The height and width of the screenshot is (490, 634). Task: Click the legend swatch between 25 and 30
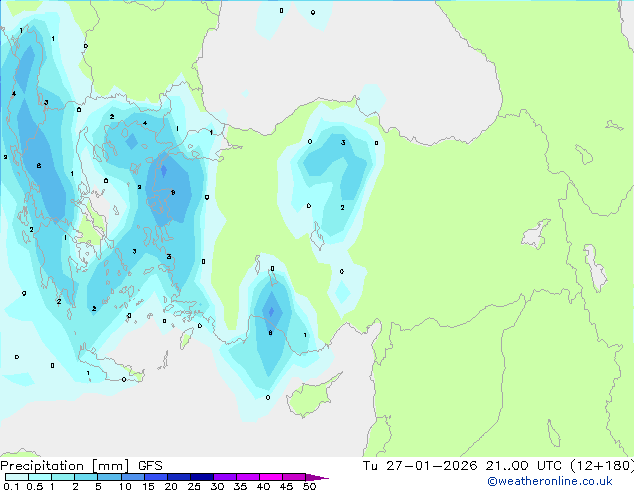tap(201, 477)
